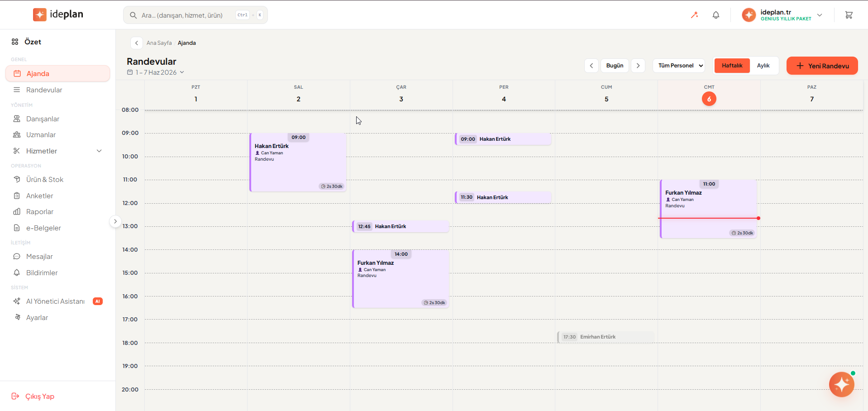Click the back arrow beside Ana Sayfa
This screenshot has width=868, height=411.
point(137,43)
